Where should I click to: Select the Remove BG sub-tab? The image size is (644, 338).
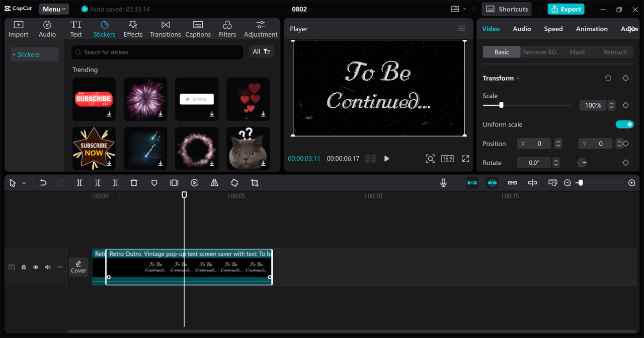pyautogui.click(x=539, y=52)
